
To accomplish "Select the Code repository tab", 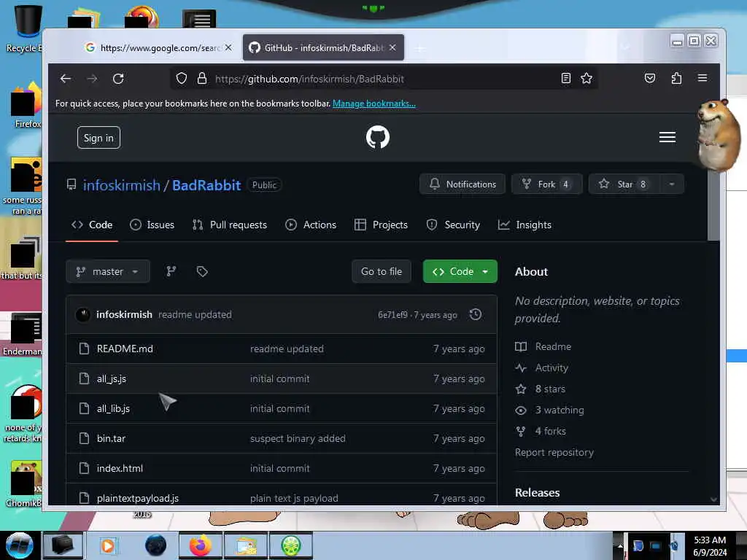I will (92, 225).
